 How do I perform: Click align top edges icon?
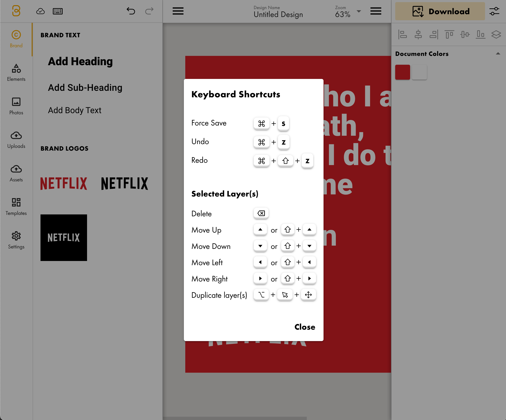click(x=449, y=34)
